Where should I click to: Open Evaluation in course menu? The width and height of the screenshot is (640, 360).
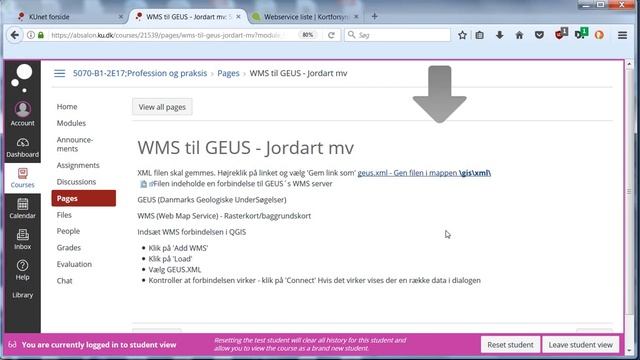(x=74, y=264)
